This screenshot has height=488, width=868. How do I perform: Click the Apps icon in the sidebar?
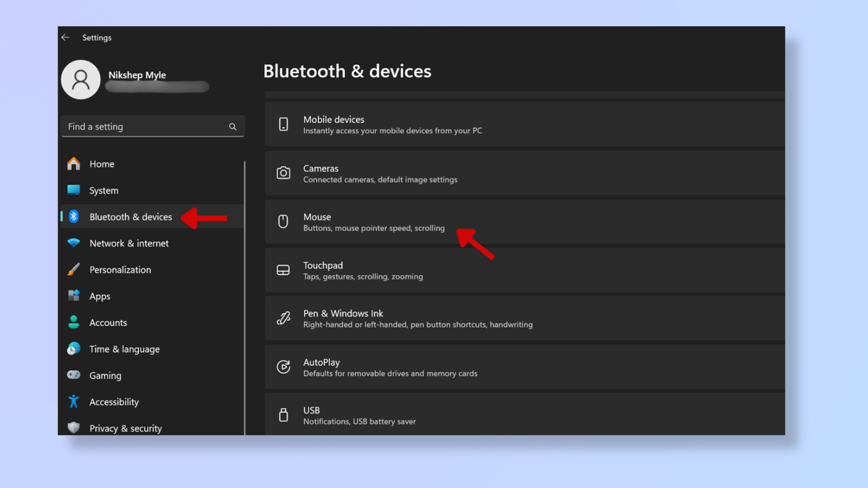point(75,296)
